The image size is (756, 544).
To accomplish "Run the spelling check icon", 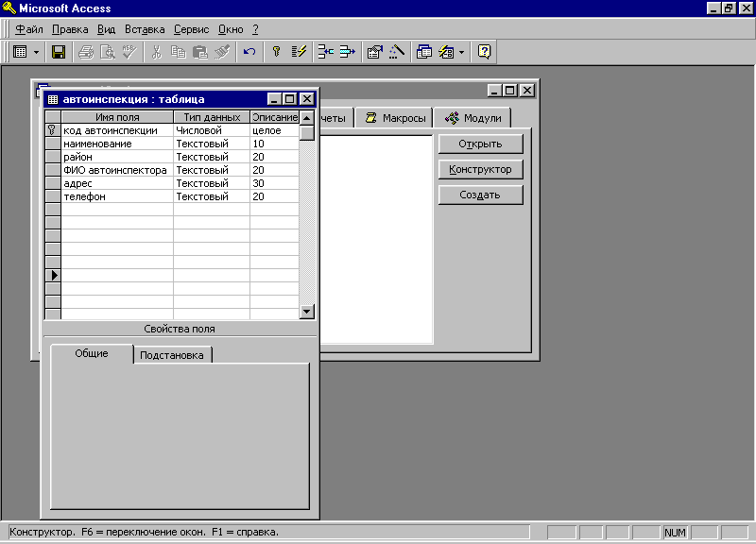I will coord(129,52).
